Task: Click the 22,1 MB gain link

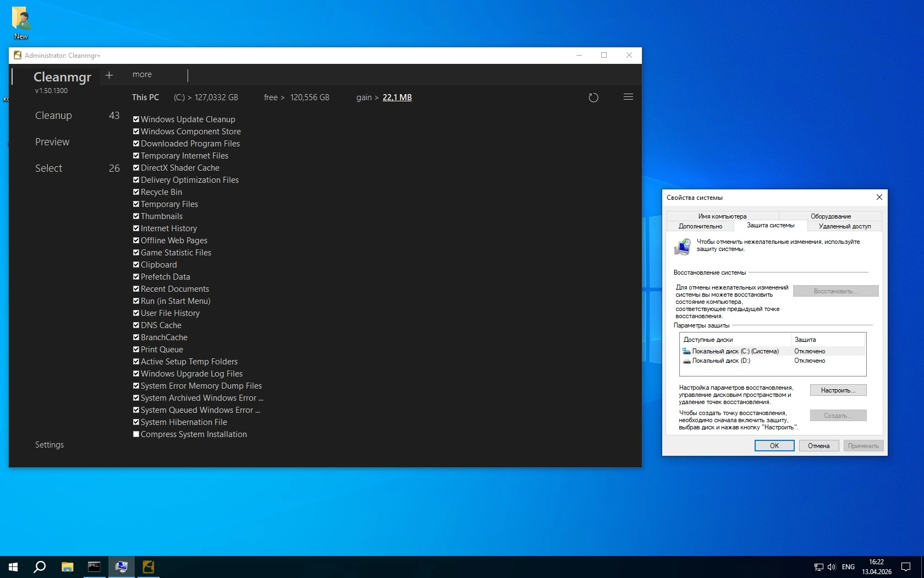Action: click(397, 97)
